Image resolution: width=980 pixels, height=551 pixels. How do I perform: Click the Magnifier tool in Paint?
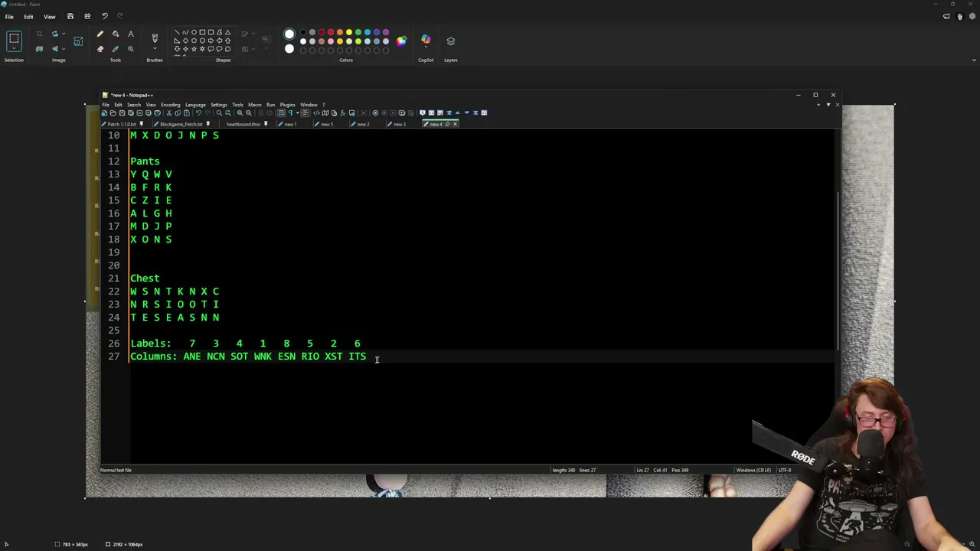pyautogui.click(x=131, y=49)
